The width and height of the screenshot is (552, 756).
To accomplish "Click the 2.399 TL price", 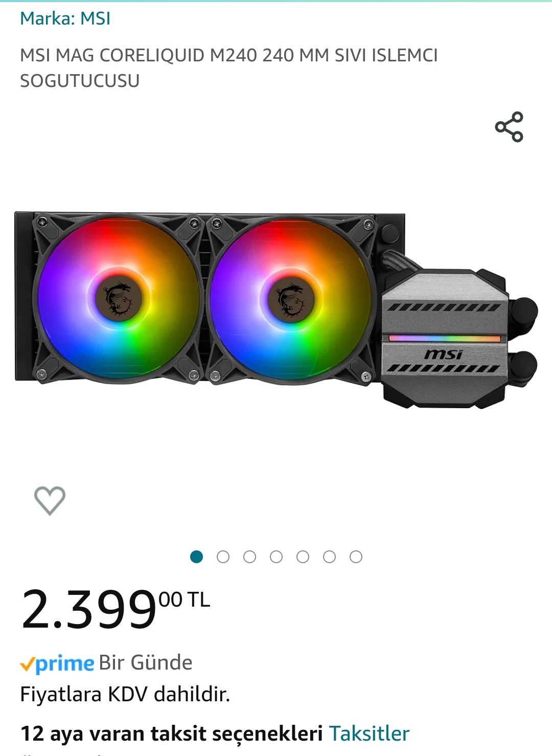I will coord(115,608).
